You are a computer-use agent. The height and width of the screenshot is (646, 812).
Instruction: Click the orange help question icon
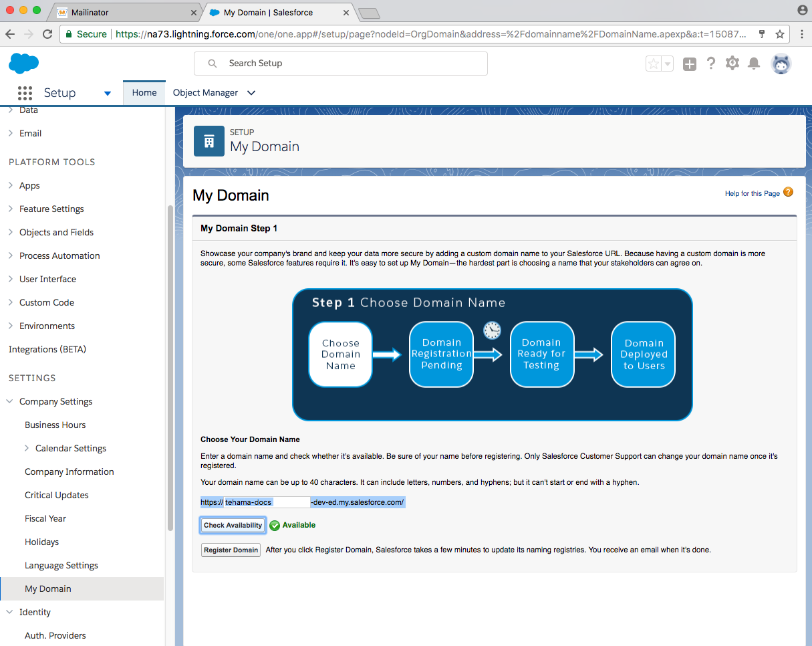789,193
